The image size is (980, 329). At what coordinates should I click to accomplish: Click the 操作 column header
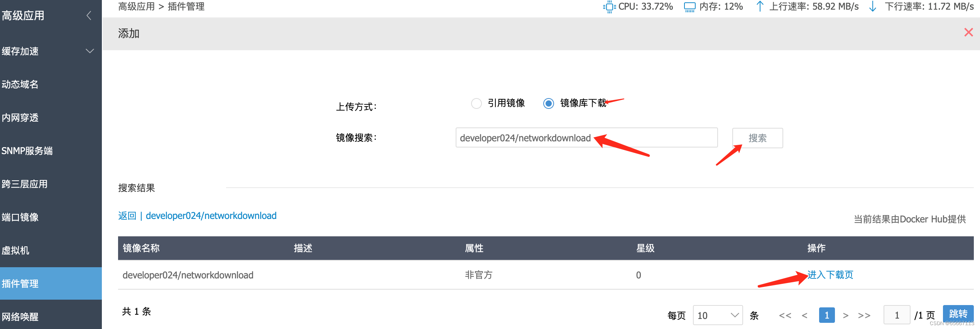tap(816, 248)
